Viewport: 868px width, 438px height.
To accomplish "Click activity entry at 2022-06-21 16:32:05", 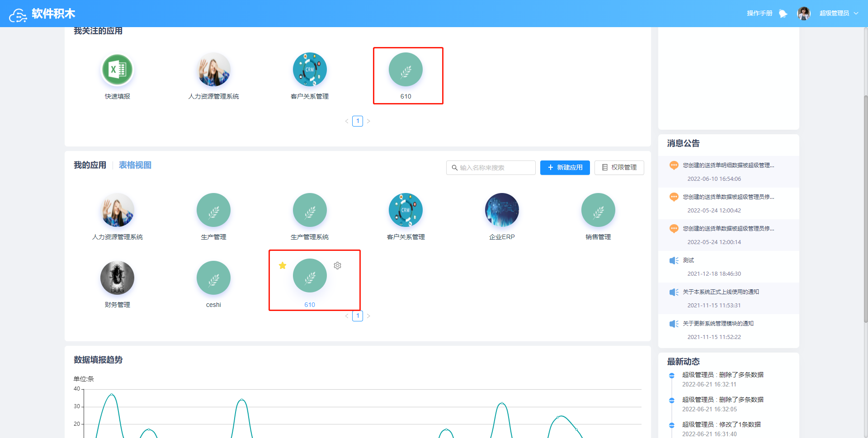I will click(722, 404).
